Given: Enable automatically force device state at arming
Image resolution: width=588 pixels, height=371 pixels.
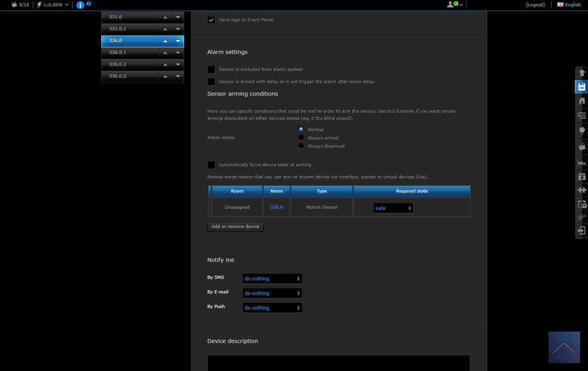Looking at the screenshot, I should coord(211,165).
